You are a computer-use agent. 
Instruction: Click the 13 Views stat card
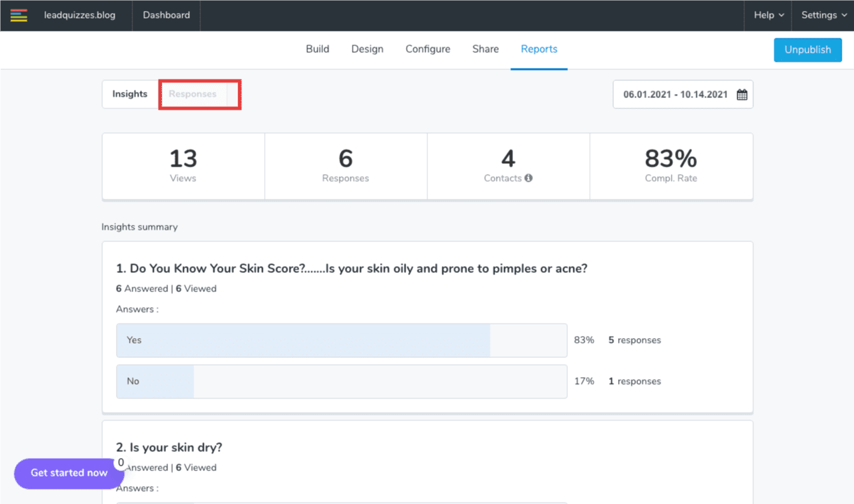(x=183, y=166)
